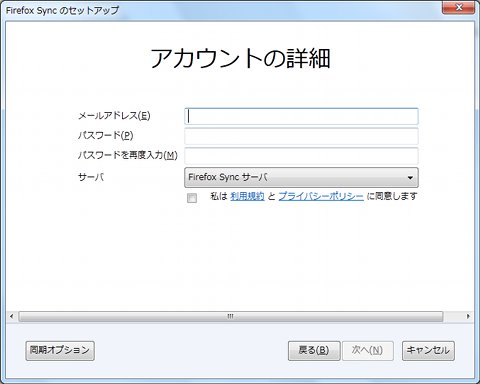Click the scrollbar left arrow

(x=12, y=316)
